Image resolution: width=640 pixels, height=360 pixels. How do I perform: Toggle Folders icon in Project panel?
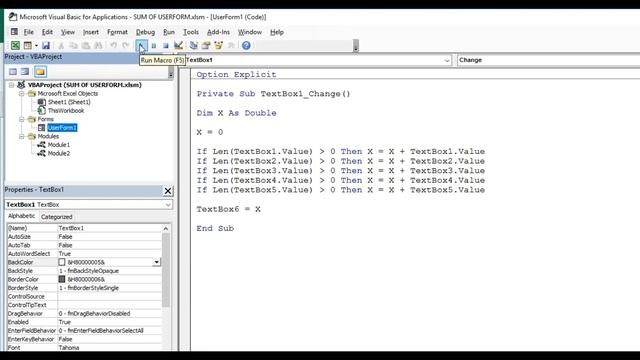(x=40, y=72)
